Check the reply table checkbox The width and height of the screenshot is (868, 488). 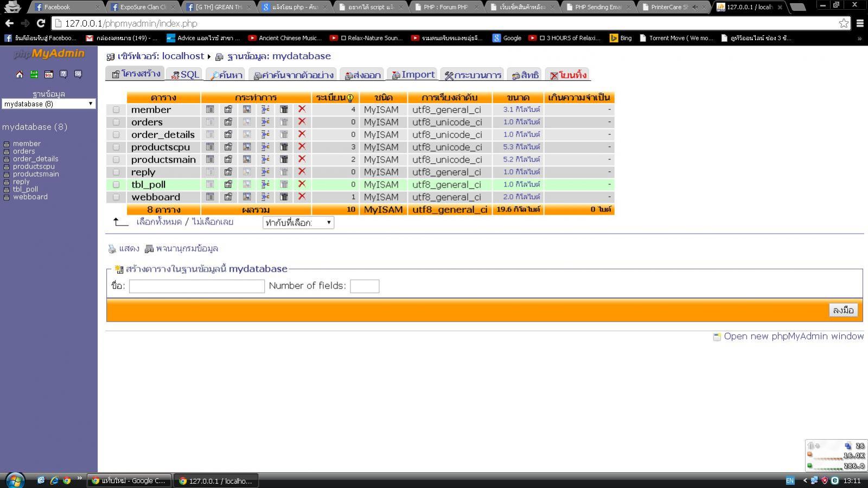click(116, 172)
